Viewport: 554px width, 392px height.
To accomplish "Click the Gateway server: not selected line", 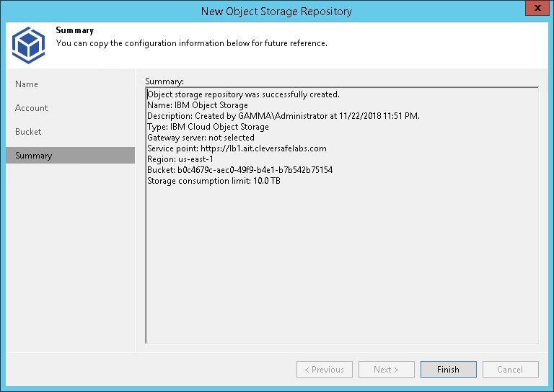I will tap(201, 138).
